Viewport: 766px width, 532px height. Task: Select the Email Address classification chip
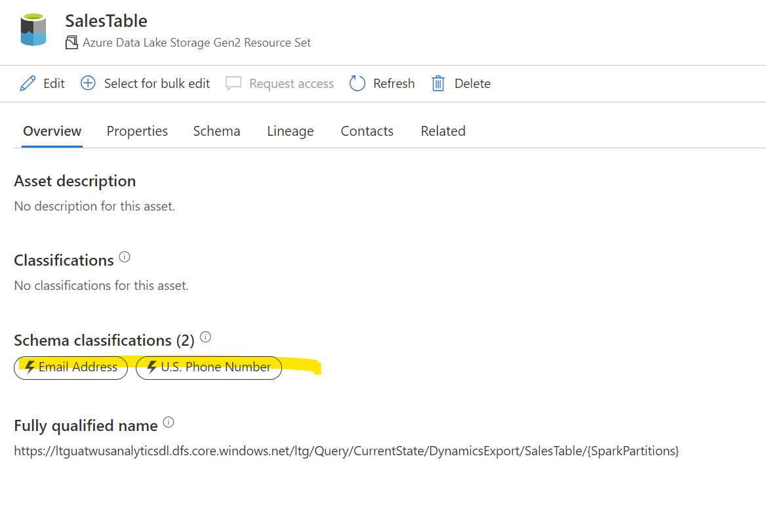click(71, 368)
